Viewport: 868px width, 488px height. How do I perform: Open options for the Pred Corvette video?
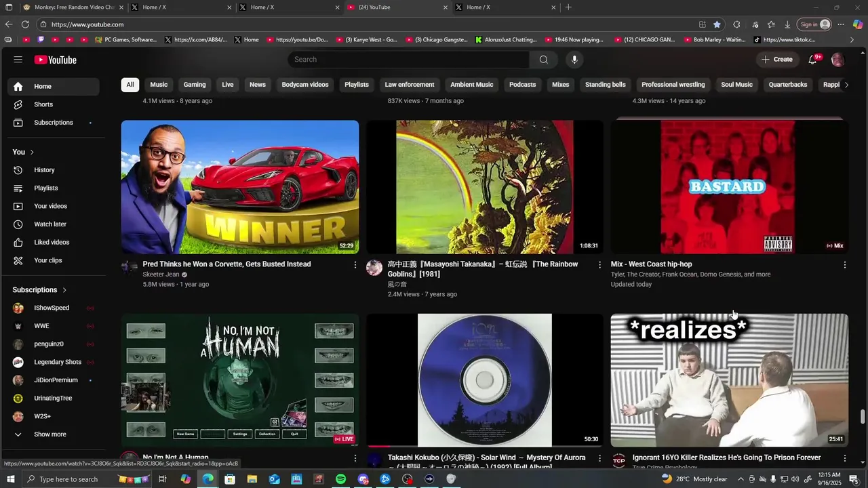(x=355, y=265)
